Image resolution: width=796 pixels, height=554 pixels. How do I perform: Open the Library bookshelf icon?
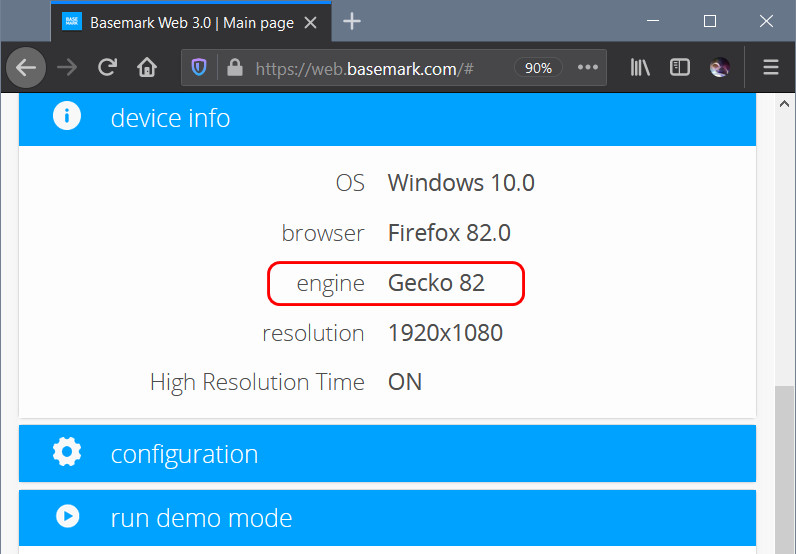click(640, 67)
